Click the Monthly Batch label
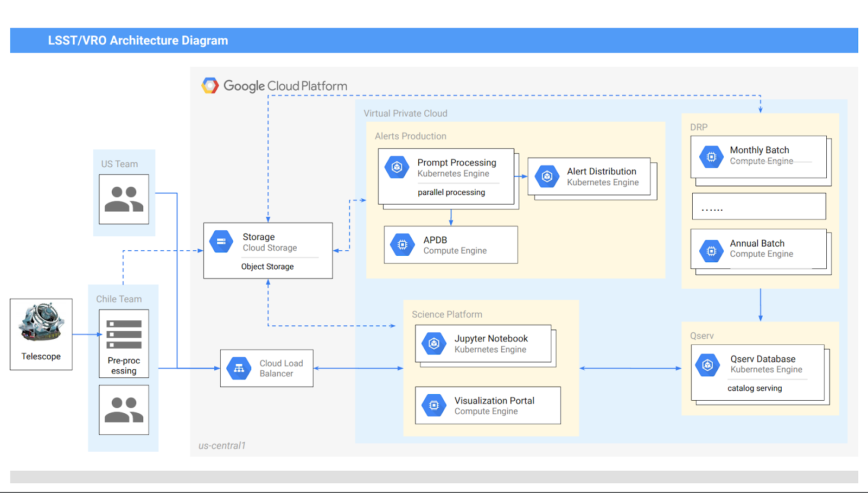 click(759, 150)
